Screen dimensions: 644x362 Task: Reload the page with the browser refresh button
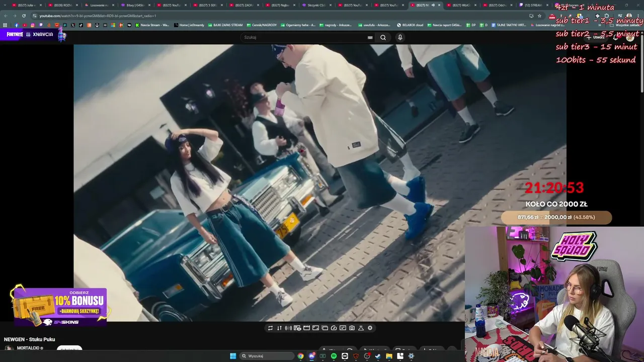click(24, 16)
